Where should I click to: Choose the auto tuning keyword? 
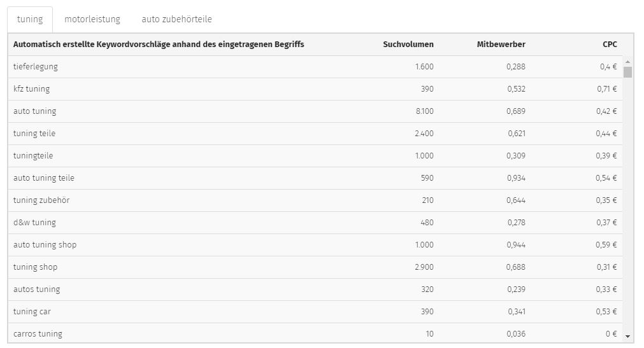34,111
